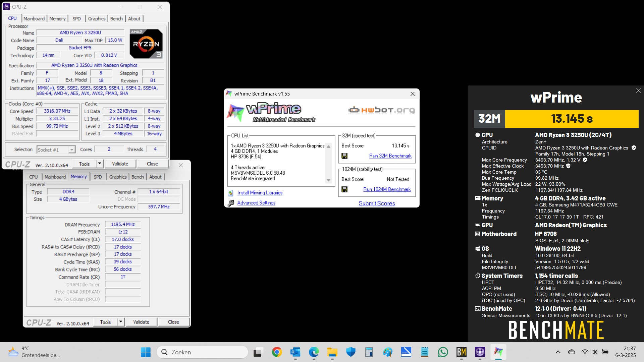The width and height of the screenshot is (644, 362).
Task: Select Bench tab in lower CPU-Z window
Action: [x=138, y=177]
